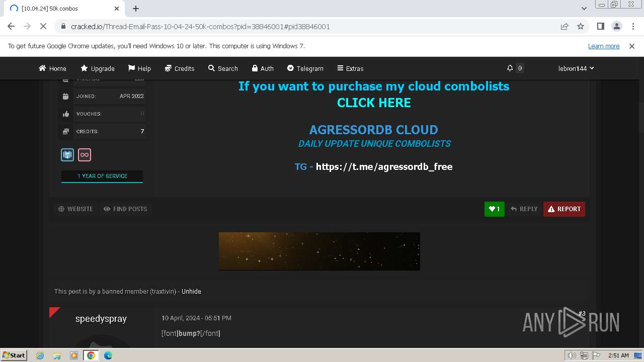The image size is (644, 362).
Task: Launch Internet Explorer from taskbar
Action: coord(40,355)
